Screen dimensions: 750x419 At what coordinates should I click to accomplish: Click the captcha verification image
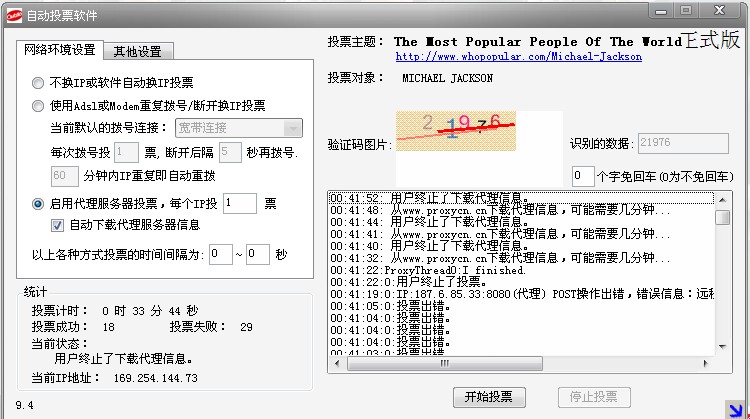[x=456, y=131]
